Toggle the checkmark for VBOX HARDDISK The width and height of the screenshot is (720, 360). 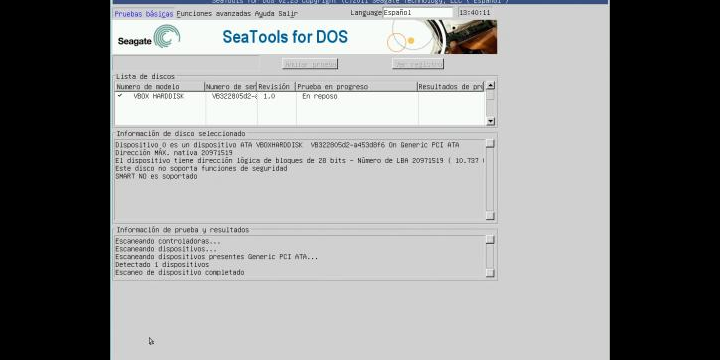point(120,96)
